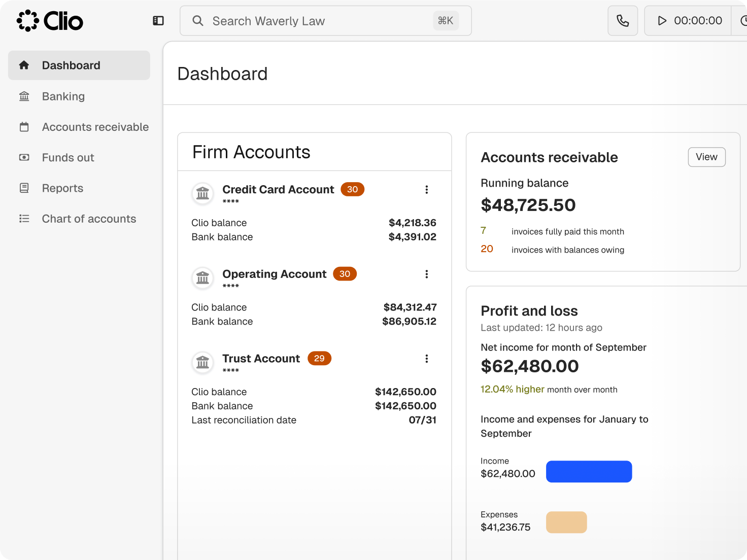Image resolution: width=747 pixels, height=560 pixels.
Task: Click the Credit Card Account title
Action: [278, 189]
